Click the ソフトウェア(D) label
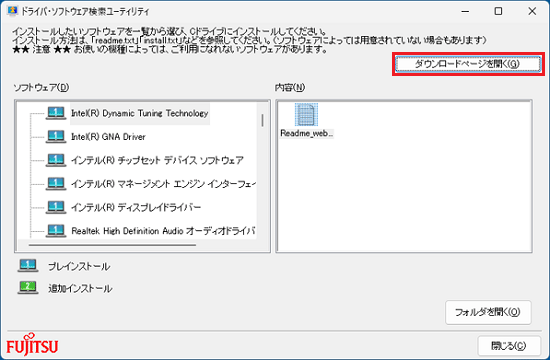 pyautogui.click(x=41, y=87)
